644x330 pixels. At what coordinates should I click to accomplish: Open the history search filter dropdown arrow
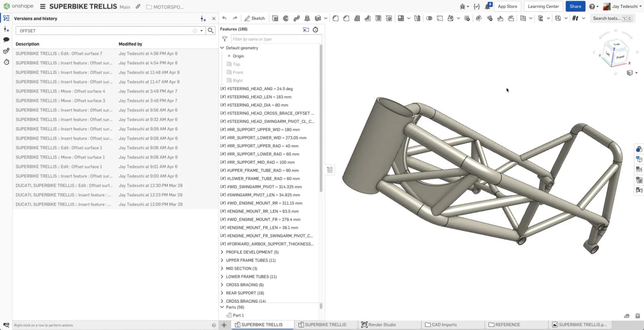click(x=202, y=31)
